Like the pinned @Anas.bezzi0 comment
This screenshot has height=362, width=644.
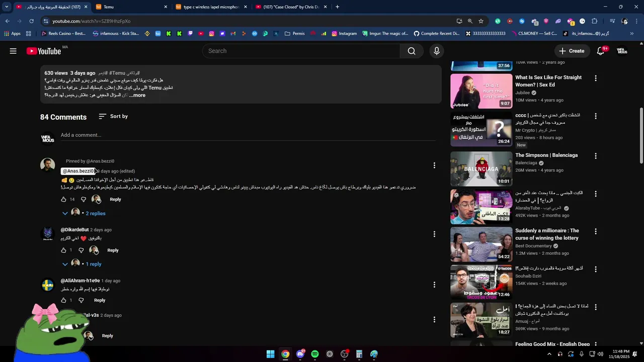pos(63,200)
